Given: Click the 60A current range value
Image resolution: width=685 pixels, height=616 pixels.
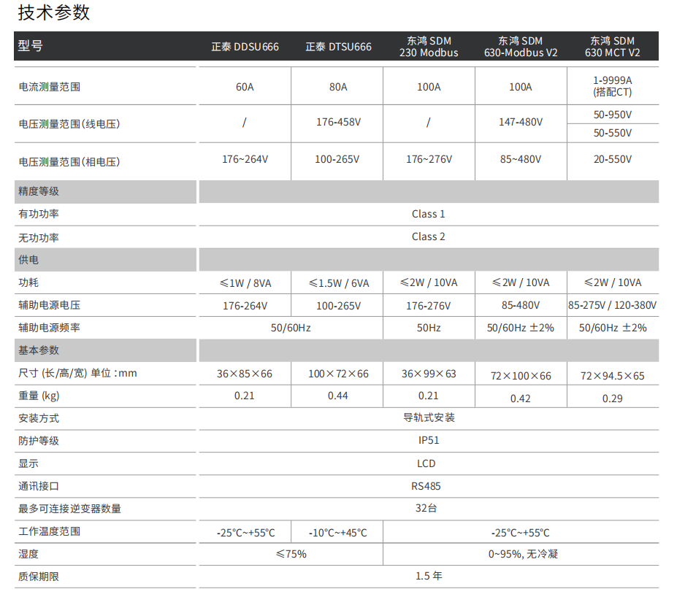Looking at the screenshot, I should coord(245,87).
